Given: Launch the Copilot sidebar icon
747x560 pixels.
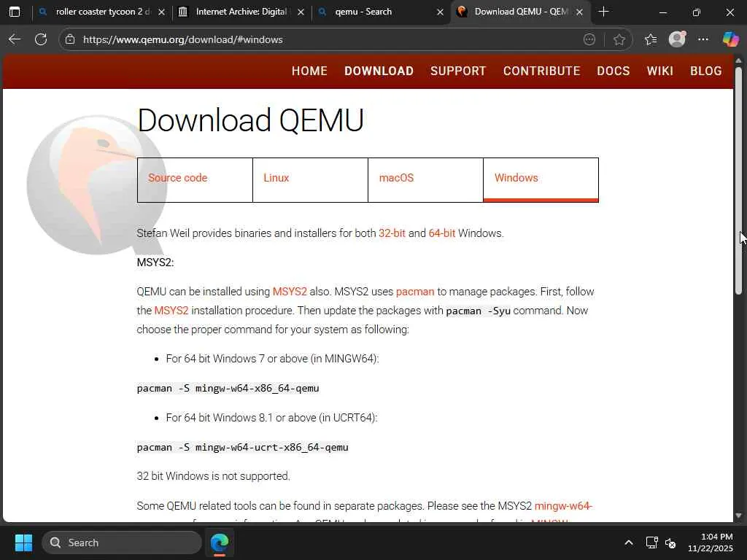Looking at the screenshot, I should tap(730, 39).
